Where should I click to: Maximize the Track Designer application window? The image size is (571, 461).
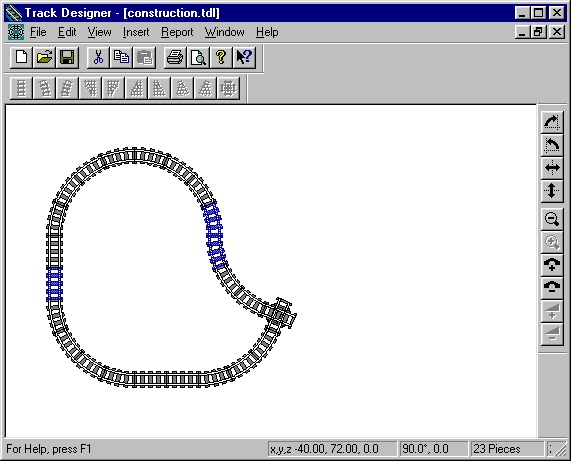pos(539,13)
